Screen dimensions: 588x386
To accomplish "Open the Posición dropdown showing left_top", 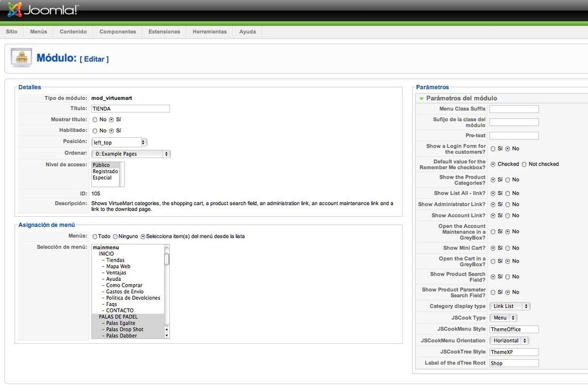I will [x=119, y=143].
